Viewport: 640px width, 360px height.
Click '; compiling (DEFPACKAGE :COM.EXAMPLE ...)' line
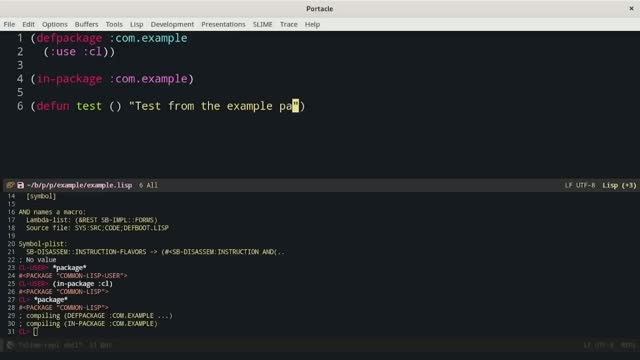[96, 316]
